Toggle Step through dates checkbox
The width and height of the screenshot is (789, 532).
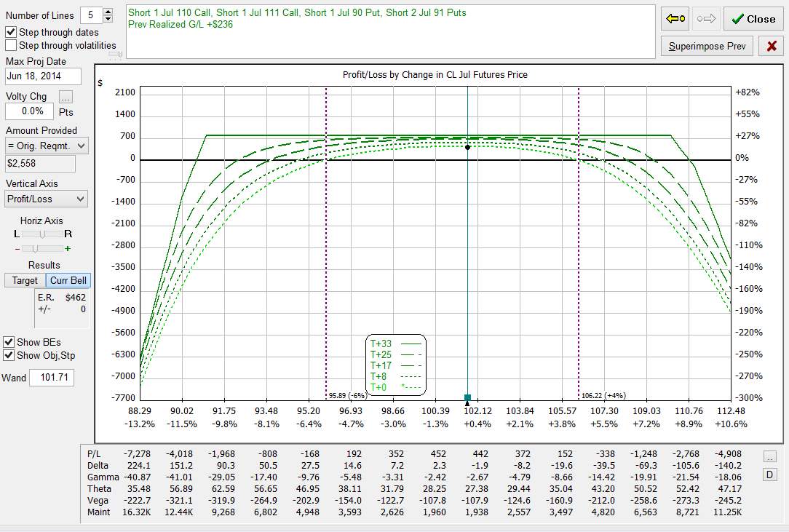click(x=11, y=32)
